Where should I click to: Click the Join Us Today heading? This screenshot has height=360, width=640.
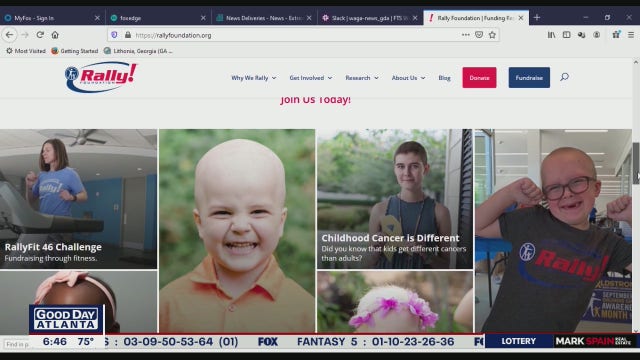click(315, 100)
